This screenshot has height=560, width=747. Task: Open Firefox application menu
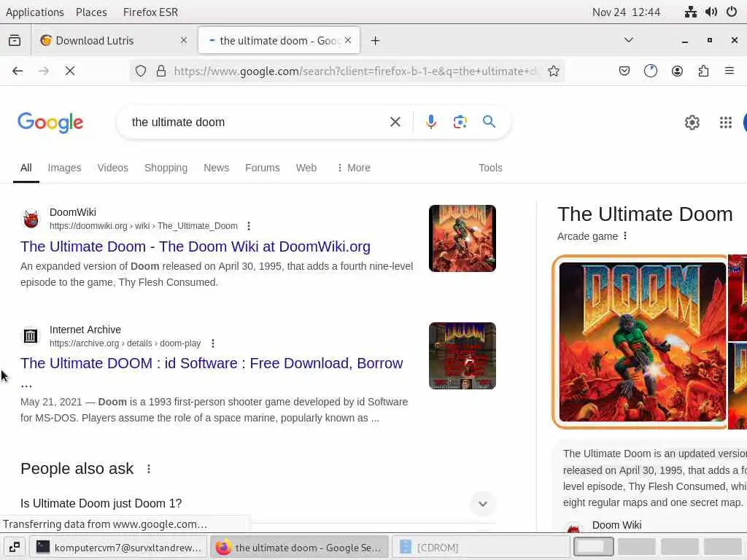[729, 71]
